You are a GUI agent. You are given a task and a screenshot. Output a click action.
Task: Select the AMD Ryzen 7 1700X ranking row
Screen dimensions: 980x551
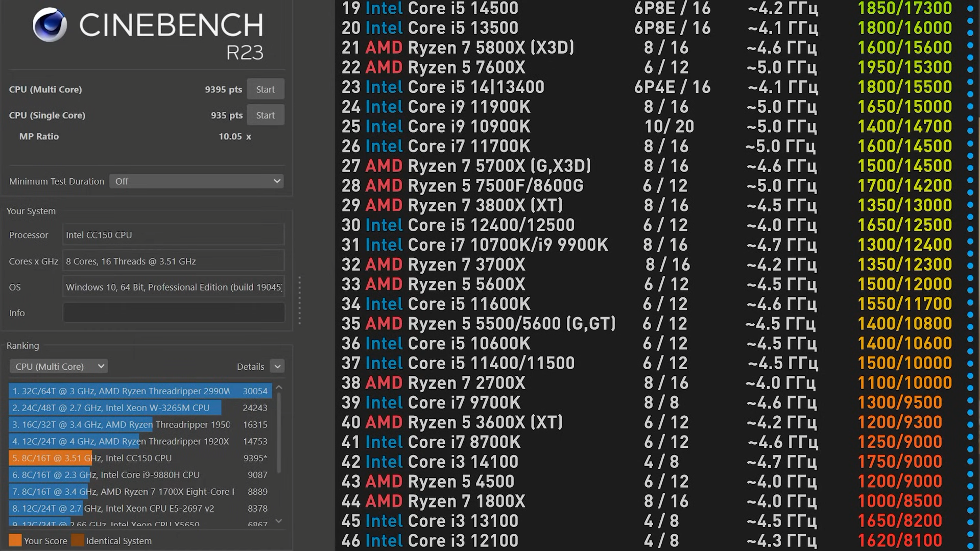pos(140,492)
